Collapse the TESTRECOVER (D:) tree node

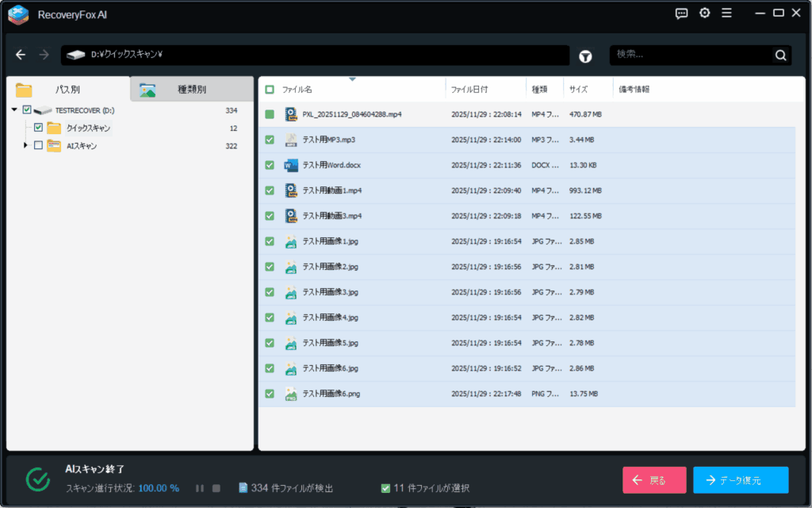pyautogui.click(x=15, y=110)
